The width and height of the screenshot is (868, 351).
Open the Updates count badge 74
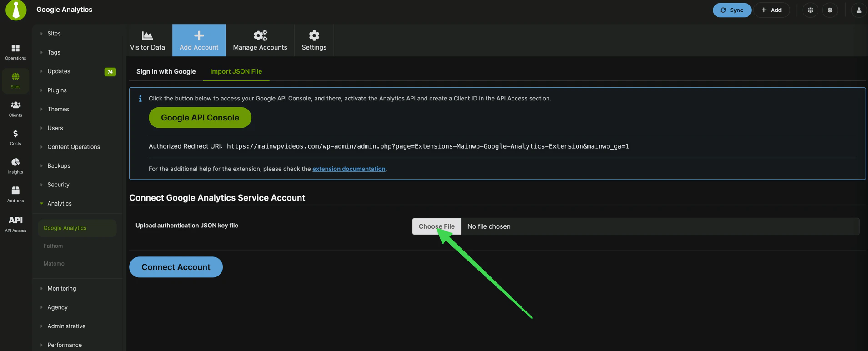pyautogui.click(x=110, y=72)
